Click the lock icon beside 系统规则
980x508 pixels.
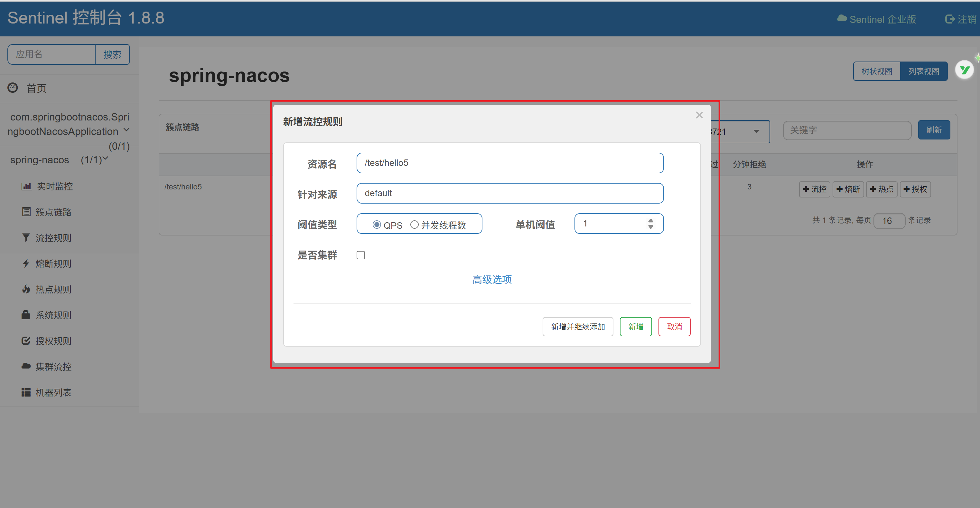pyautogui.click(x=26, y=315)
